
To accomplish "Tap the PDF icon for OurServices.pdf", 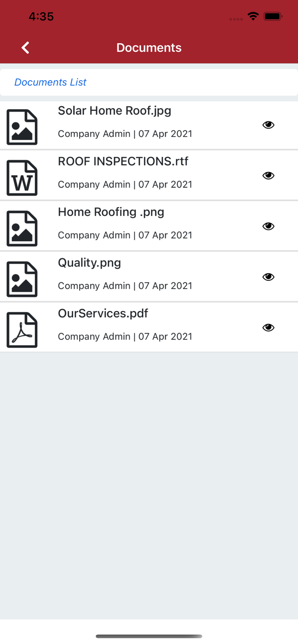I will (x=22, y=330).
